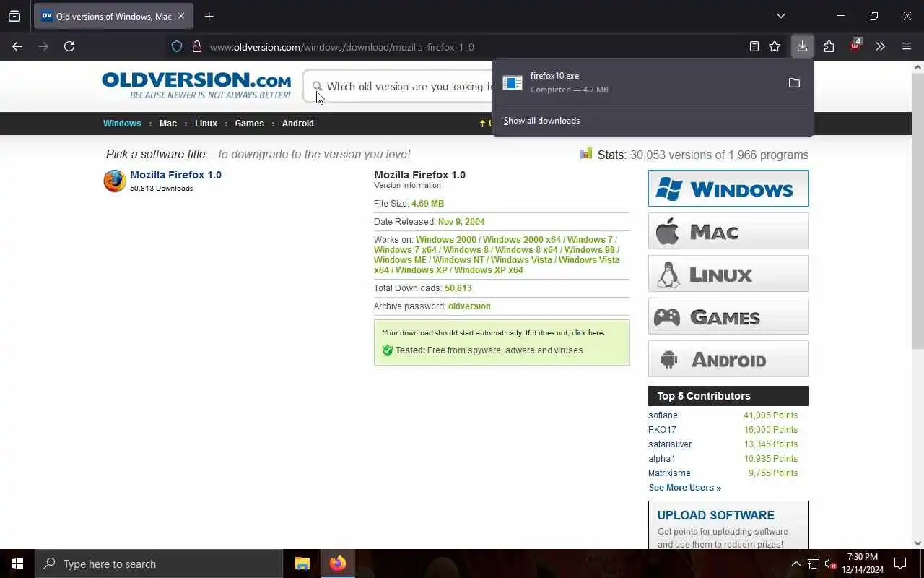This screenshot has width=924, height=578.
Task: Expand the more tools overflow chevron
Action: coord(880,46)
